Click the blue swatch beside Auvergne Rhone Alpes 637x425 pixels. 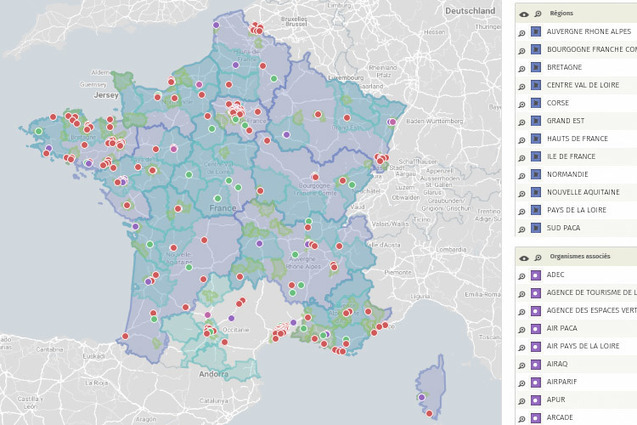(x=536, y=31)
